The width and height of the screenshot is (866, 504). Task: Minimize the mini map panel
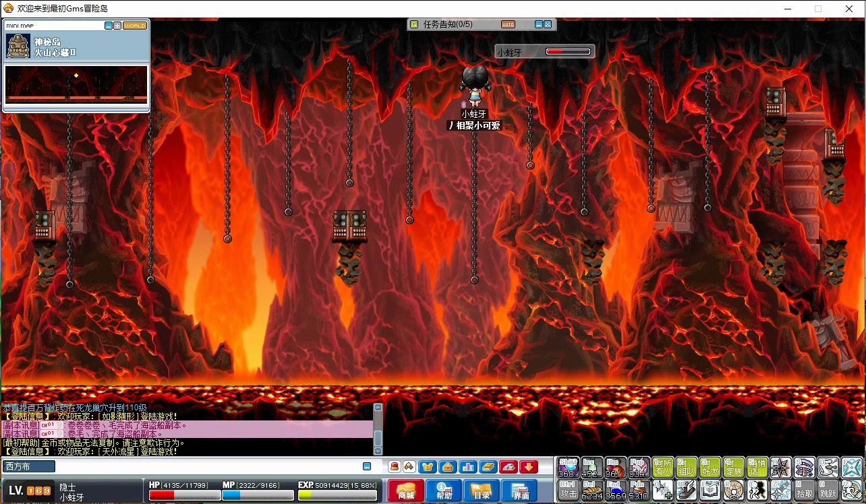(x=109, y=26)
